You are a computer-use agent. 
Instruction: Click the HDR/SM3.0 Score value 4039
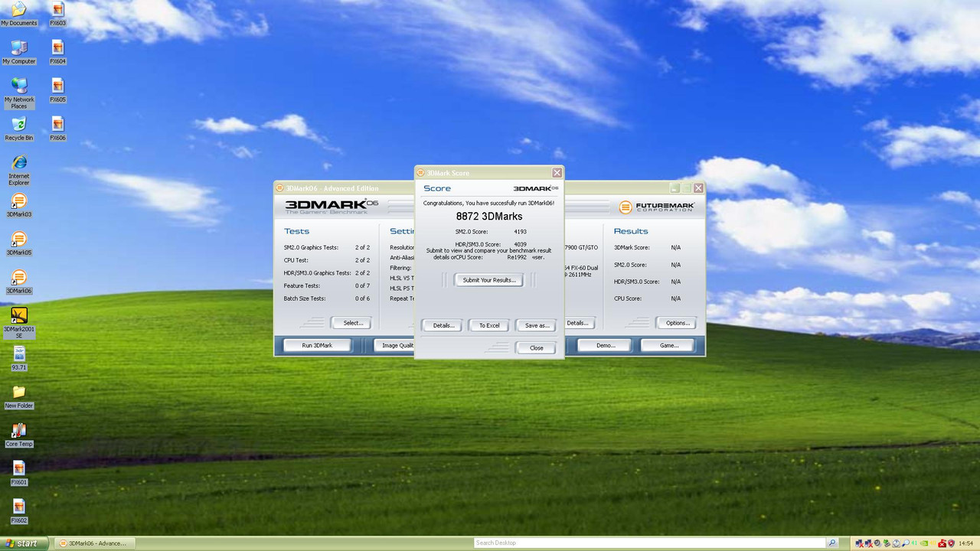click(x=520, y=244)
